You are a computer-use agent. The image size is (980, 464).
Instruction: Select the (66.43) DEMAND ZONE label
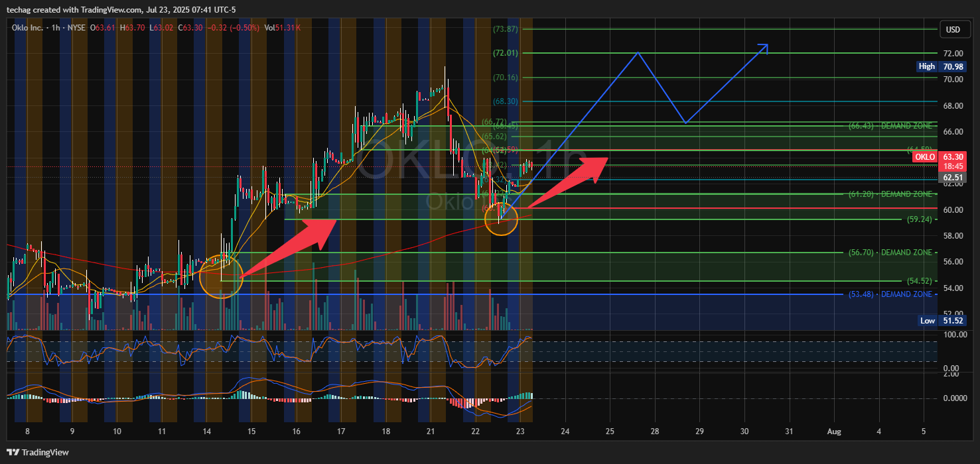pos(892,126)
